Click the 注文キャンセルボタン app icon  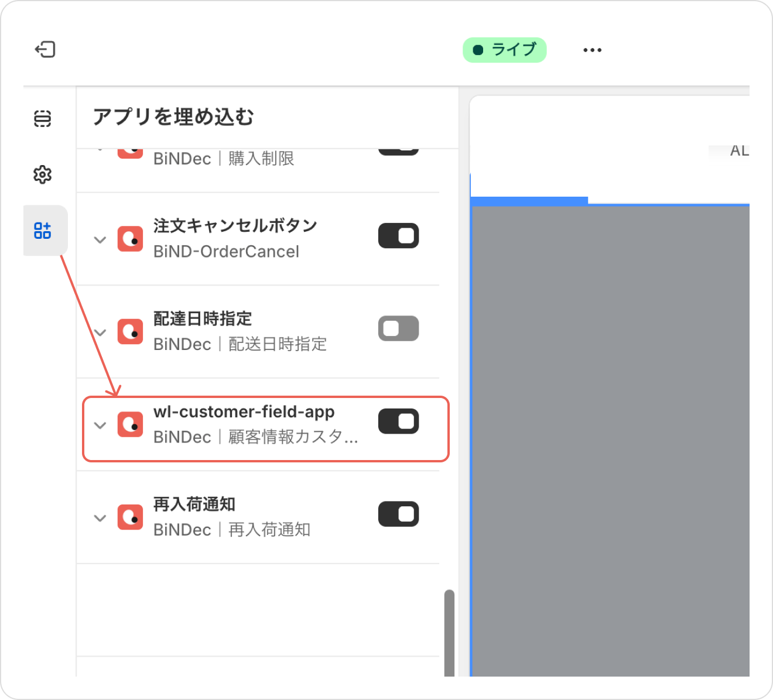tap(130, 239)
